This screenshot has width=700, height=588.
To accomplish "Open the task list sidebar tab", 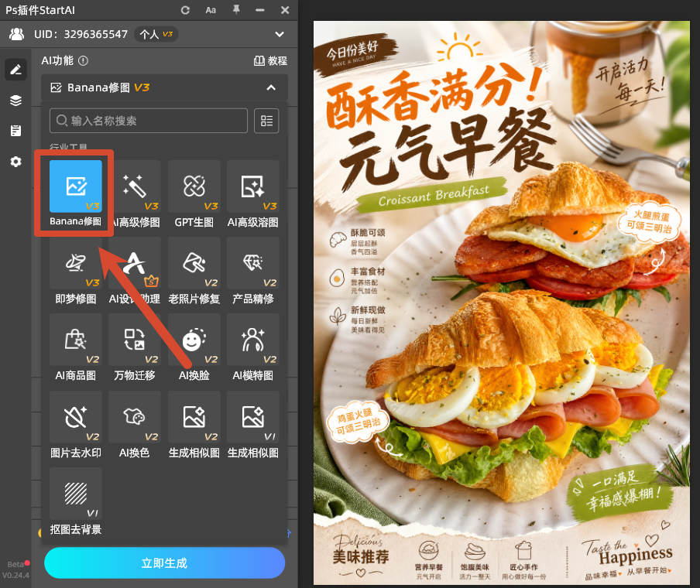I will point(15,131).
